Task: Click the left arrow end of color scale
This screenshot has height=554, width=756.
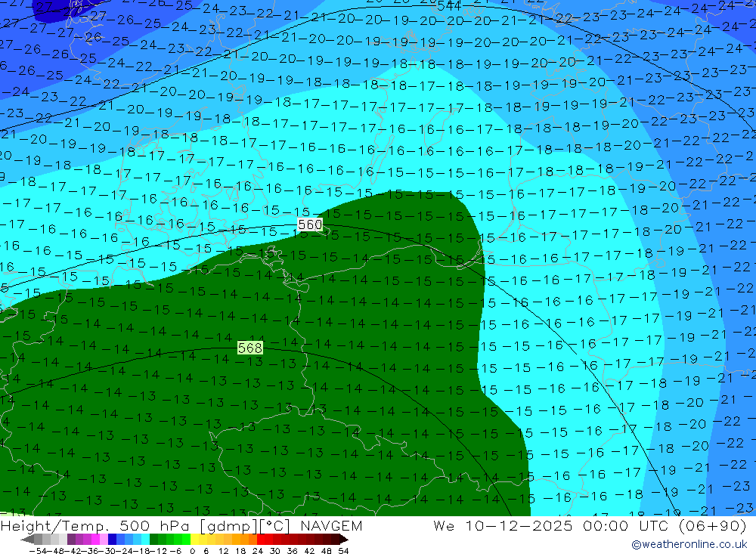Action: click(x=27, y=540)
